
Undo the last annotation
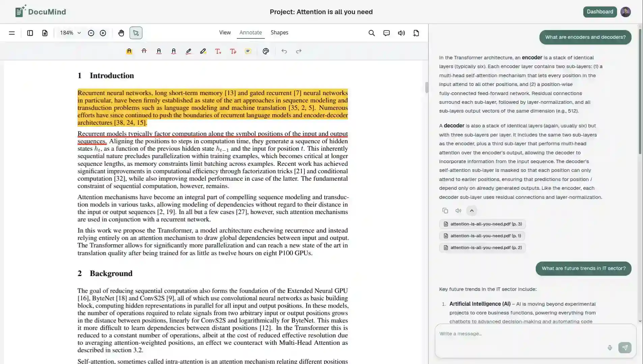coord(284,51)
